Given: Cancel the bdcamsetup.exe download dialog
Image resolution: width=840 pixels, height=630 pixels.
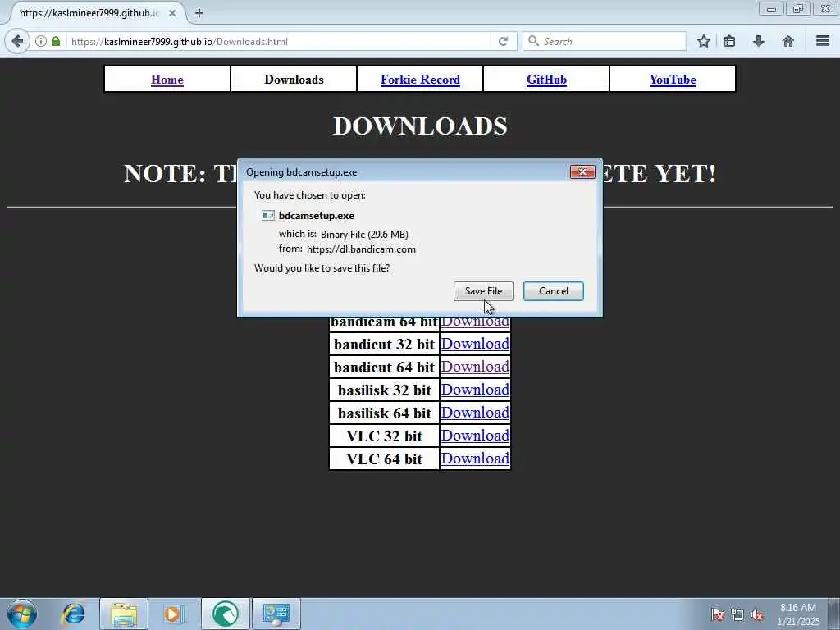Looking at the screenshot, I should 554,291.
